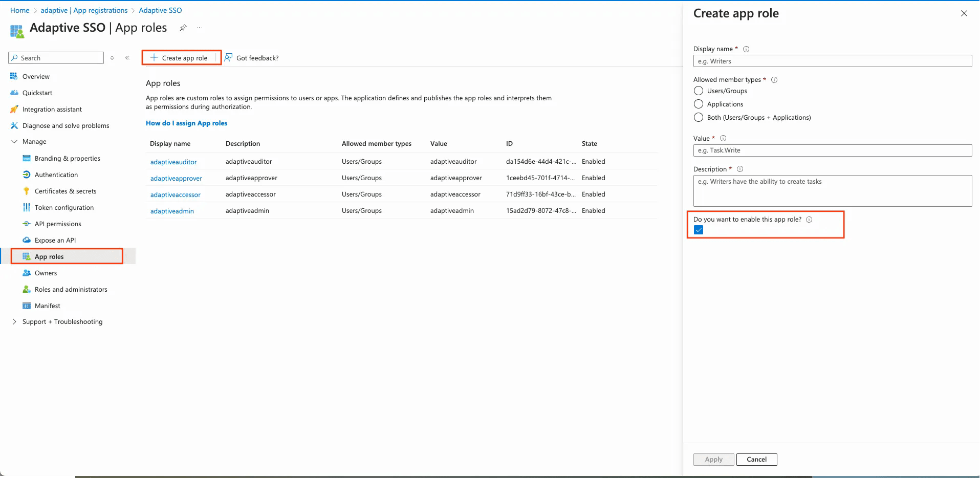Click the Overview icon in sidebar
Screen dimensions: 980x478
(14, 76)
